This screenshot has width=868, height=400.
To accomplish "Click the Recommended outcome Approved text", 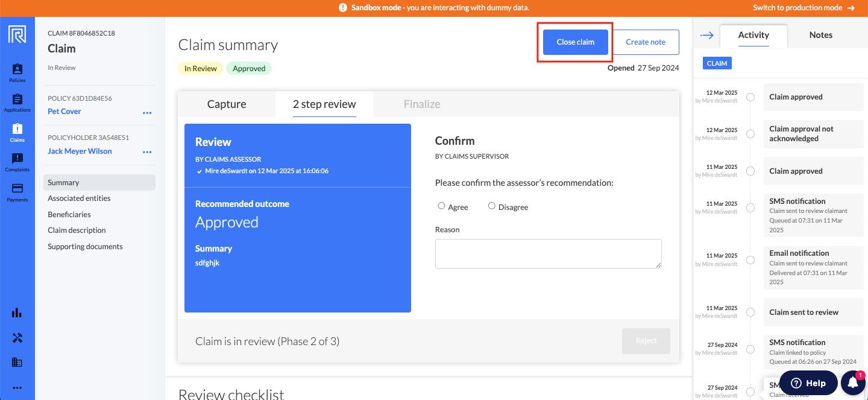I will pos(227,222).
